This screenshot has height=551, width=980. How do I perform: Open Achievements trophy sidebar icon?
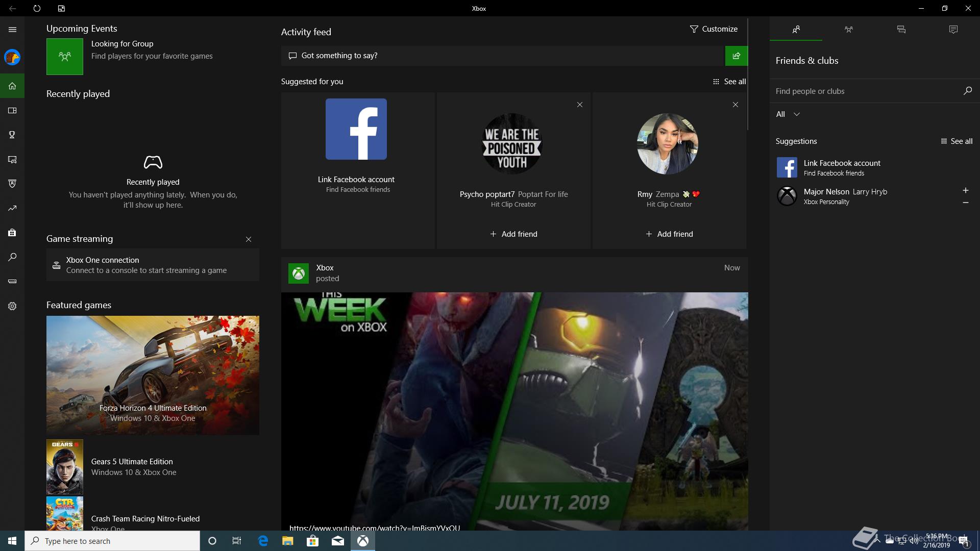pos(12,135)
